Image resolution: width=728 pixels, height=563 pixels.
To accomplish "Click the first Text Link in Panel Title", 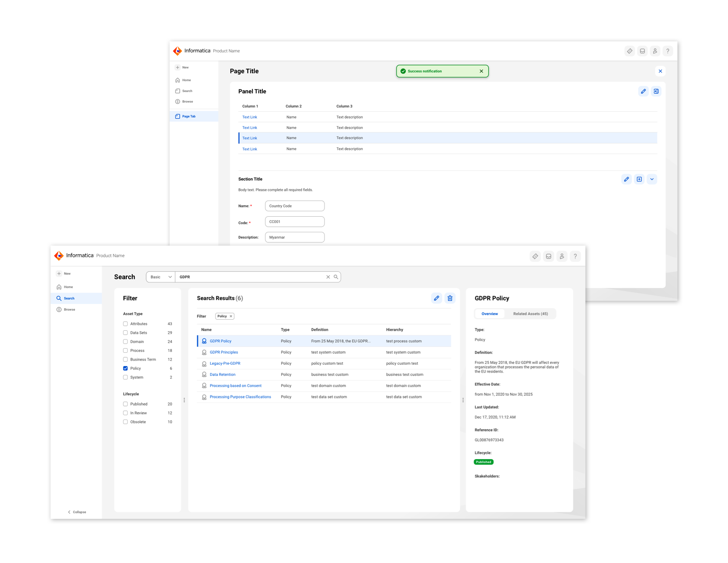I will pyautogui.click(x=250, y=117).
